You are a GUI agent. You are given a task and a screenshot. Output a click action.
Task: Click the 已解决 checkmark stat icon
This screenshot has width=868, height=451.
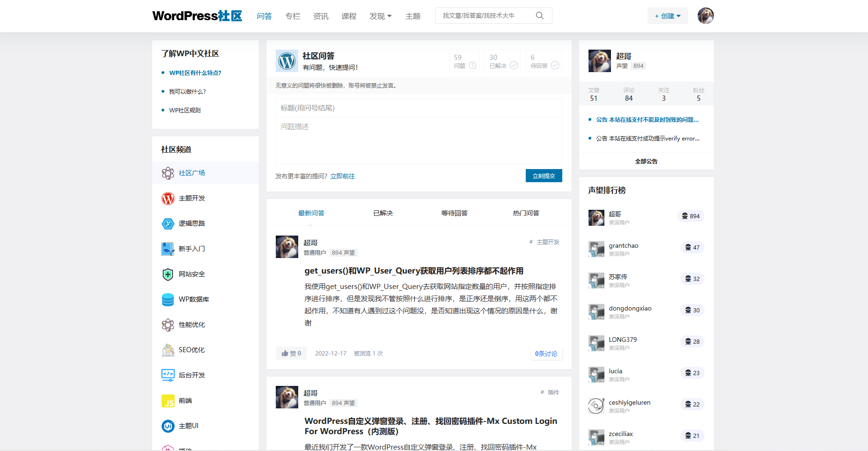coord(514,66)
